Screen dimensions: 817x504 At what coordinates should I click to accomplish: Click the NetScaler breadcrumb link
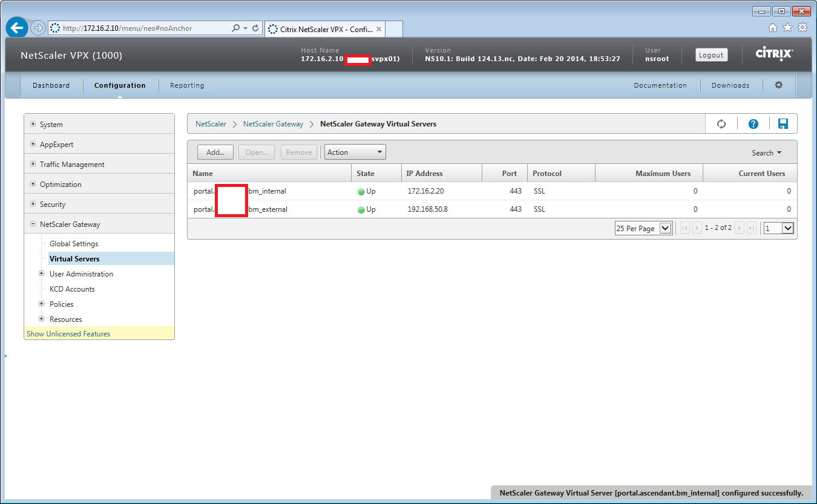point(211,124)
